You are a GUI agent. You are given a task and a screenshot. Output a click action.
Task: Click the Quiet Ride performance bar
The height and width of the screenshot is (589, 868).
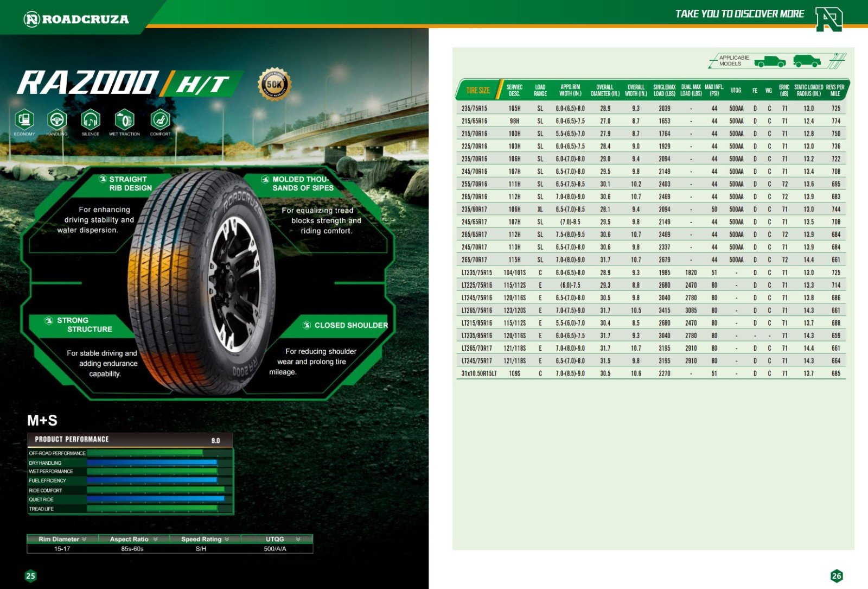(x=156, y=499)
